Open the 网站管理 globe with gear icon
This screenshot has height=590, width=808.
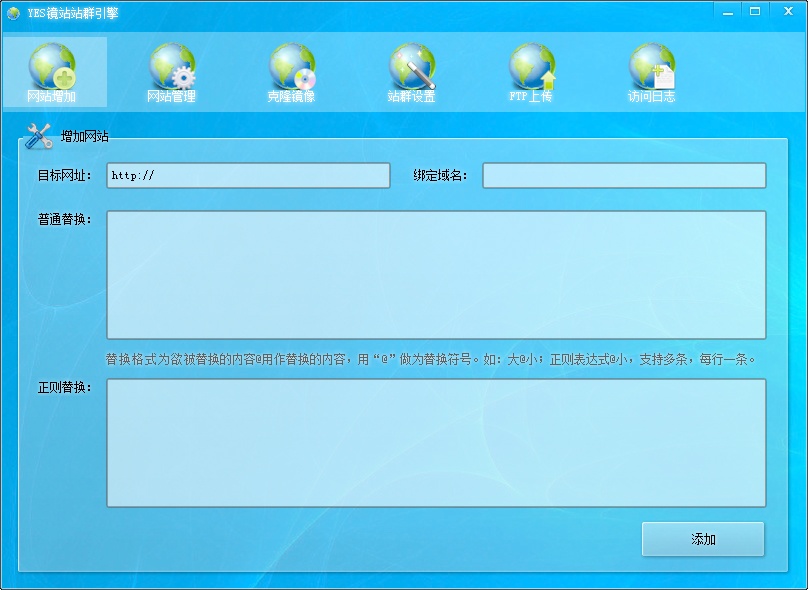click(172, 67)
